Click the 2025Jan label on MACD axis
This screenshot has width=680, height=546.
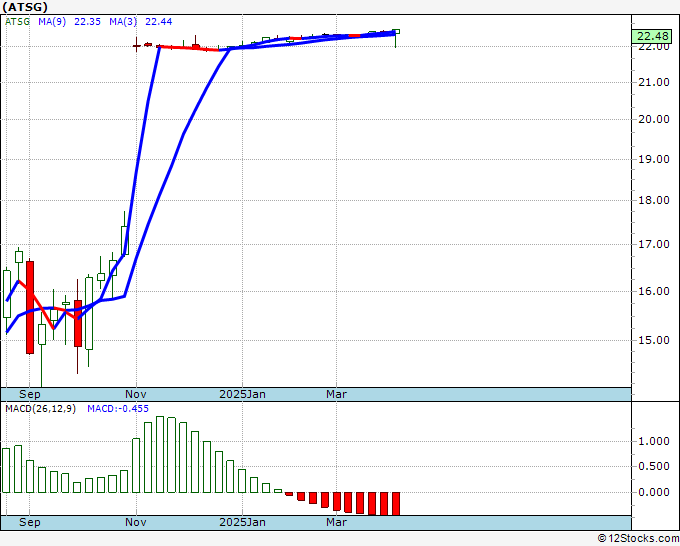tap(242, 522)
